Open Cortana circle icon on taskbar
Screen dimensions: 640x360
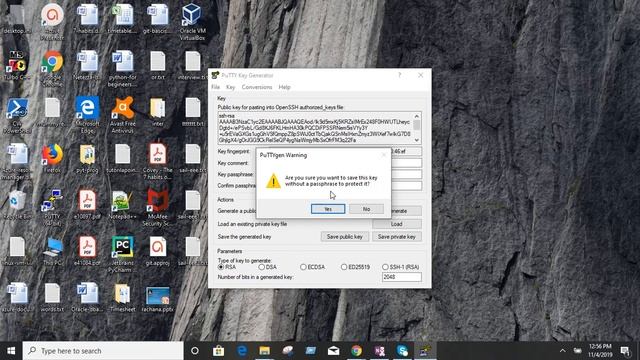195,351
